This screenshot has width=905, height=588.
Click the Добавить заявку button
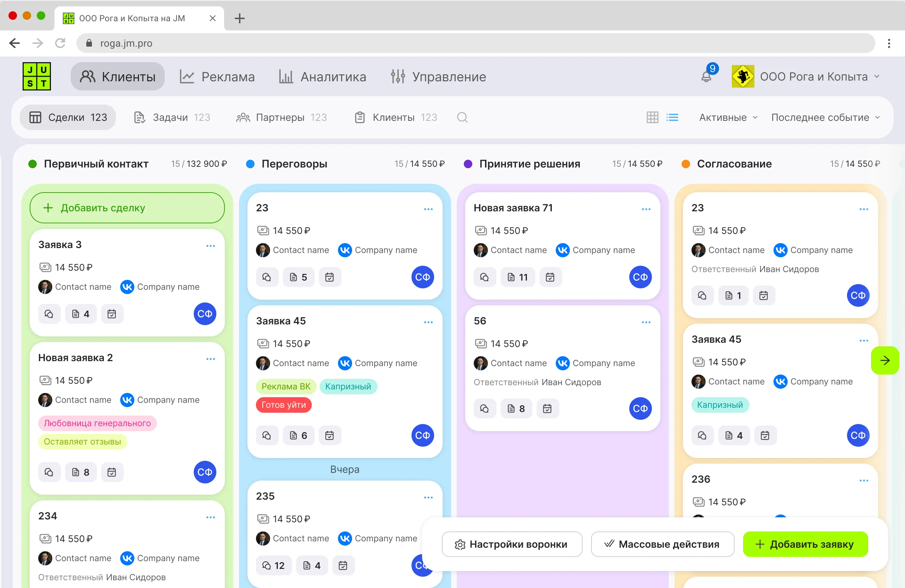pos(805,544)
